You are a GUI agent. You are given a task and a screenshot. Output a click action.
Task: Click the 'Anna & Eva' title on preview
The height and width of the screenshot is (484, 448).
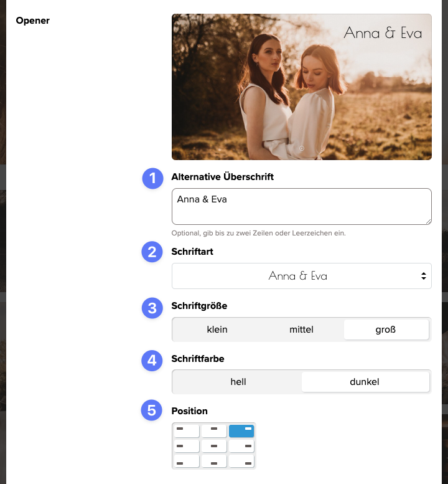coord(383,33)
